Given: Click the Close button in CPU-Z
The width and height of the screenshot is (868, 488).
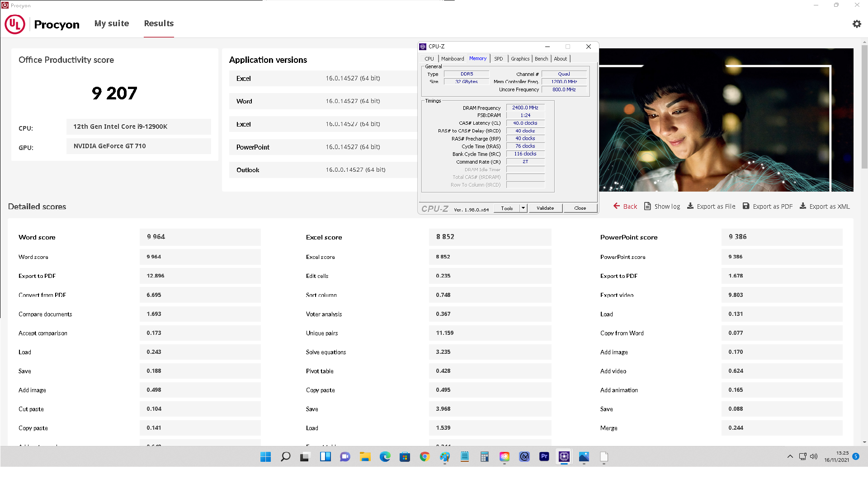Looking at the screenshot, I should (x=580, y=208).
